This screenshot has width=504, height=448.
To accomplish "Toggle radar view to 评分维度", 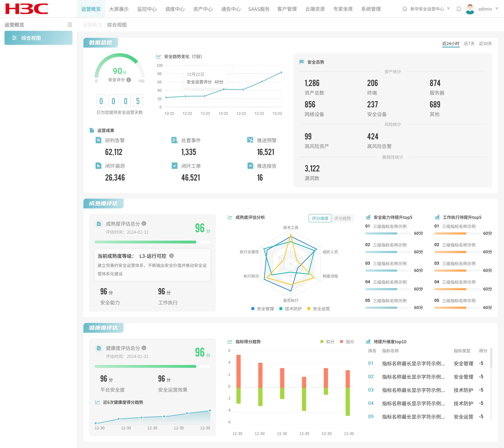I will click(320, 218).
